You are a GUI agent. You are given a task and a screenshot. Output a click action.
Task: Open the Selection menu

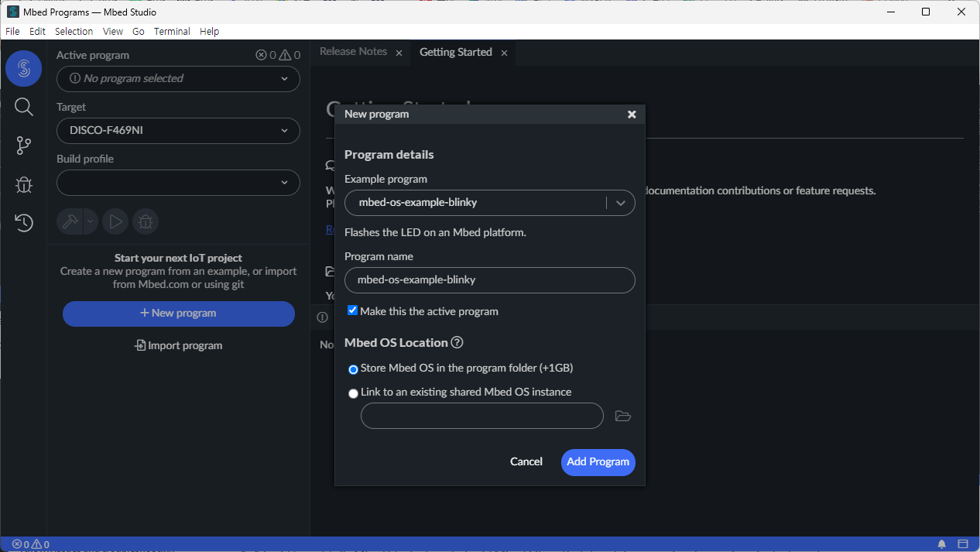pos(74,32)
